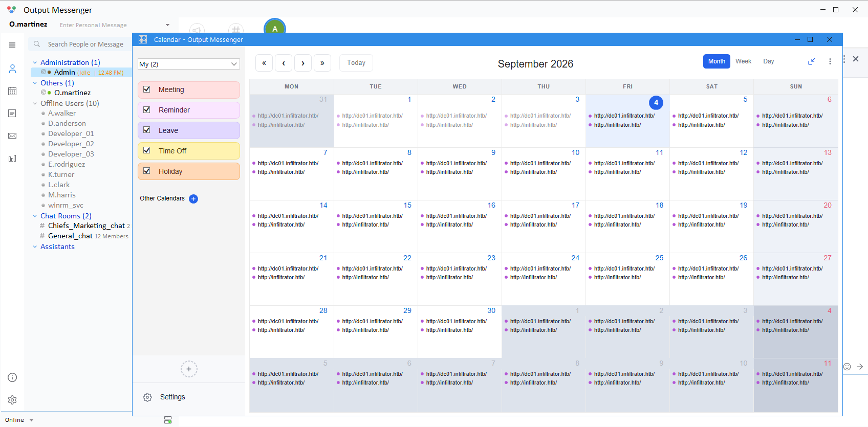The width and height of the screenshot is (868, 427).
Task: Open the personal message dropdown arrow
Action: point(167,25)
